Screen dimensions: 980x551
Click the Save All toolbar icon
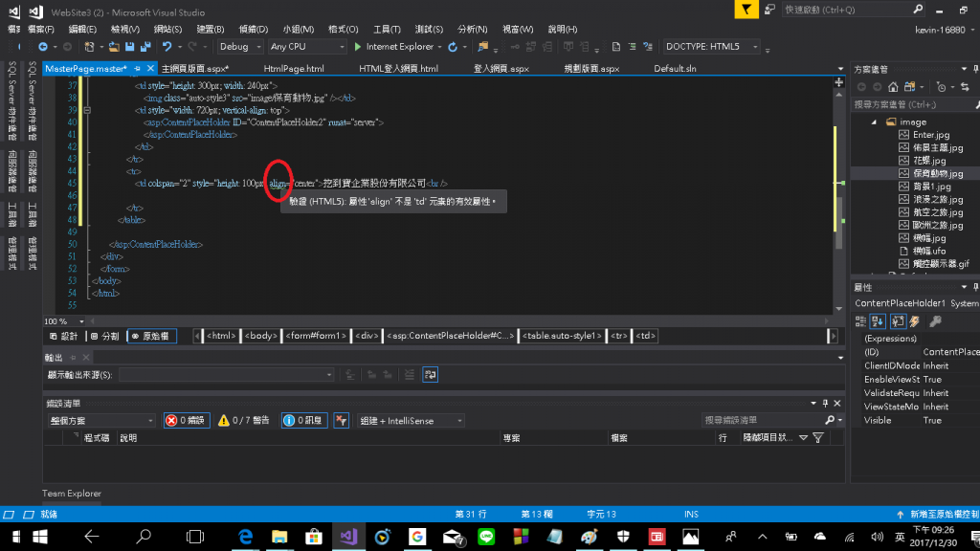(145, 47)
